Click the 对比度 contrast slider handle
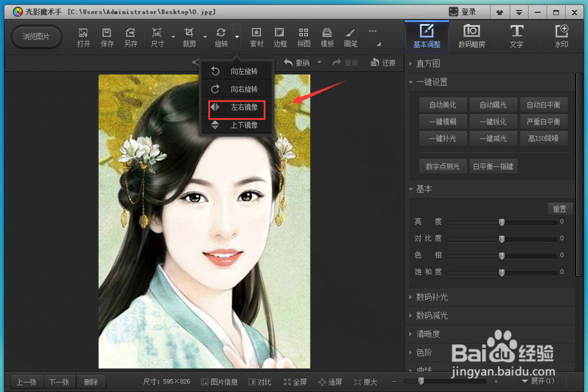588x392 pixels. 502,239
